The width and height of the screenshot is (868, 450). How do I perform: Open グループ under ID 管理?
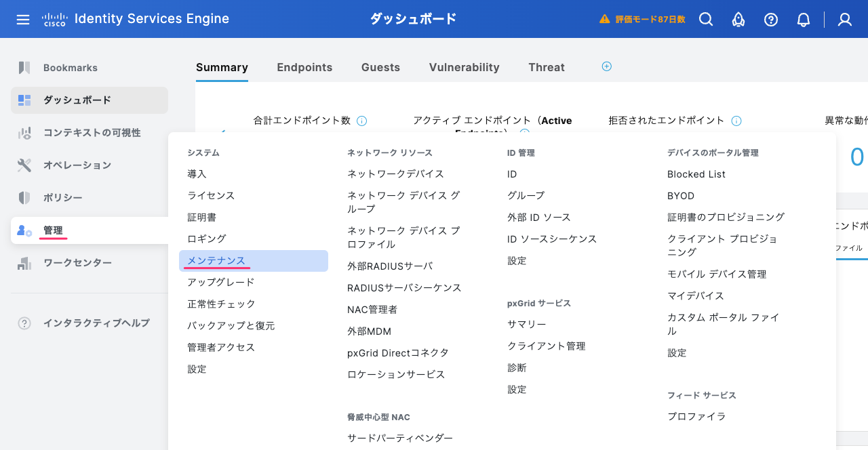pyautogui.click(x=526, y=196)
